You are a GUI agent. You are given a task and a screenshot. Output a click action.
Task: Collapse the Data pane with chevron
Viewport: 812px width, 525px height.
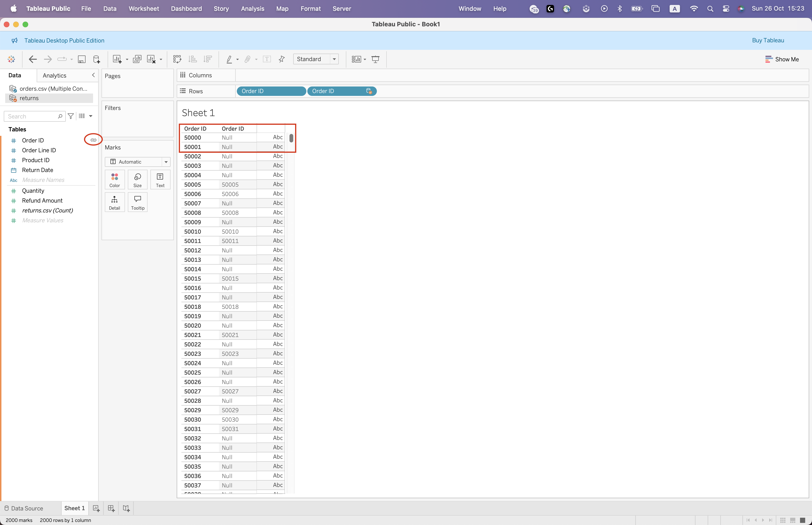[x=93, y=75]
